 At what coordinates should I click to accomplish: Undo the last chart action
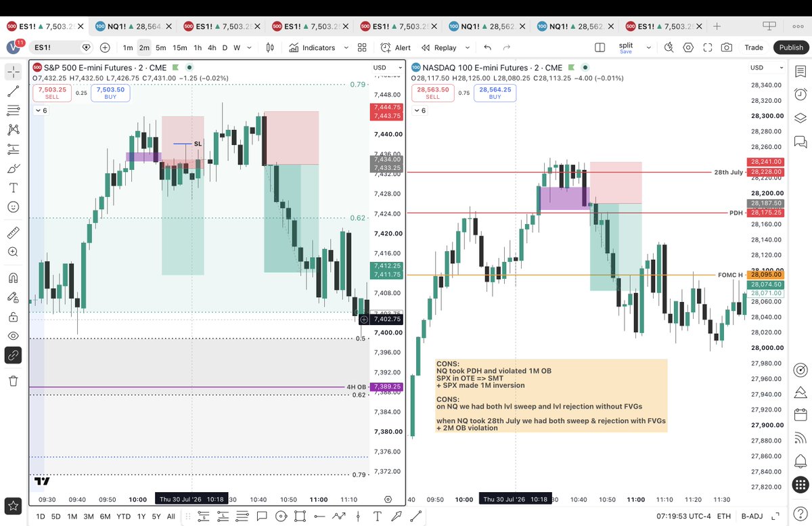[x=488, y=47]
